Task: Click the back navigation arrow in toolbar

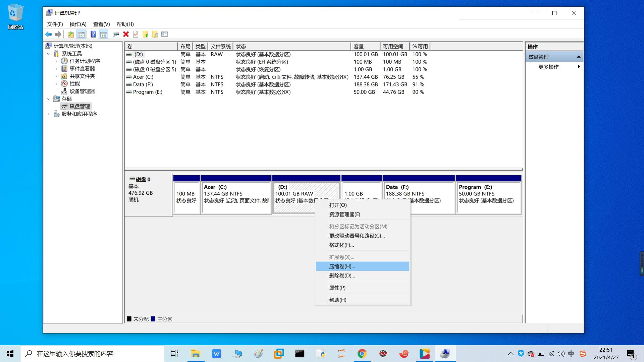Action: click(x=48, y=34)
